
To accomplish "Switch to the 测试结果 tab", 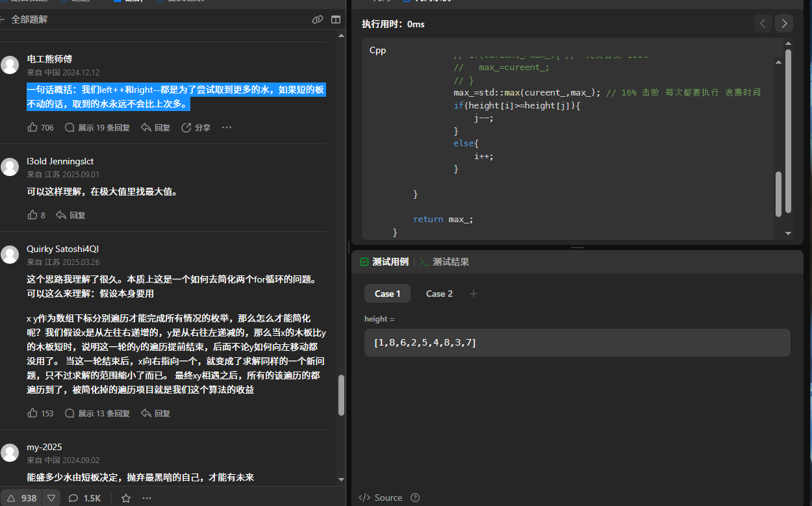I will 445,262.
